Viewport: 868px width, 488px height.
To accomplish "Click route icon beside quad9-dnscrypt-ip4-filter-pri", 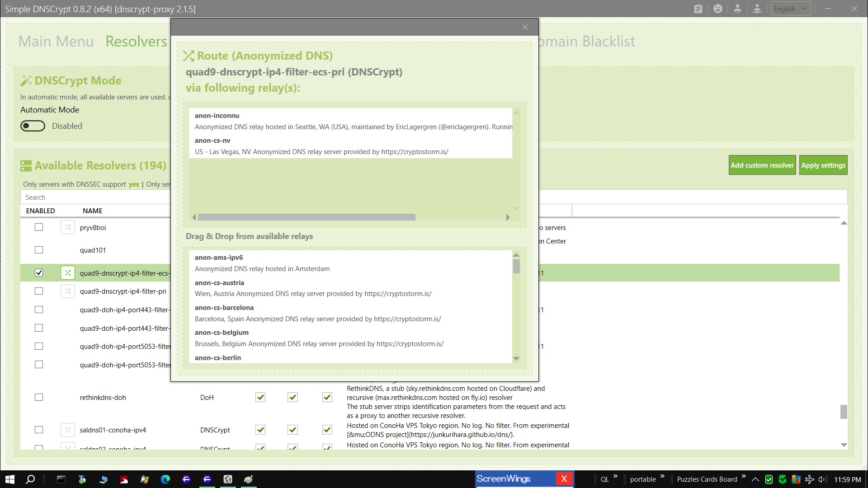I will click(x=68, y=291).
